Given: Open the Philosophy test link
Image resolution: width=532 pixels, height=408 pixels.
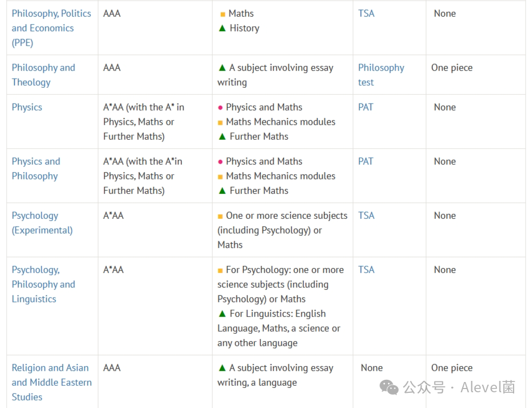Looking at the screenshot, I should click(381, 75).
